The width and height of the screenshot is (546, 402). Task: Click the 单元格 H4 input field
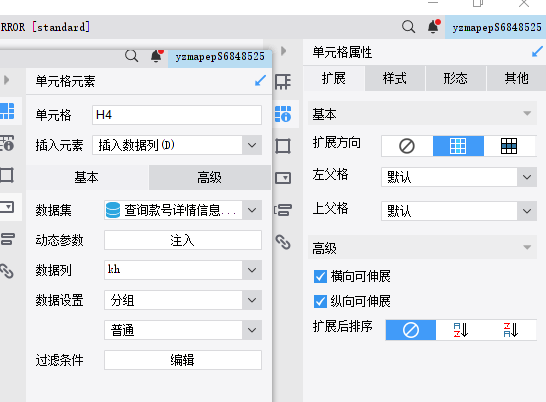click(x=177, y=115)
